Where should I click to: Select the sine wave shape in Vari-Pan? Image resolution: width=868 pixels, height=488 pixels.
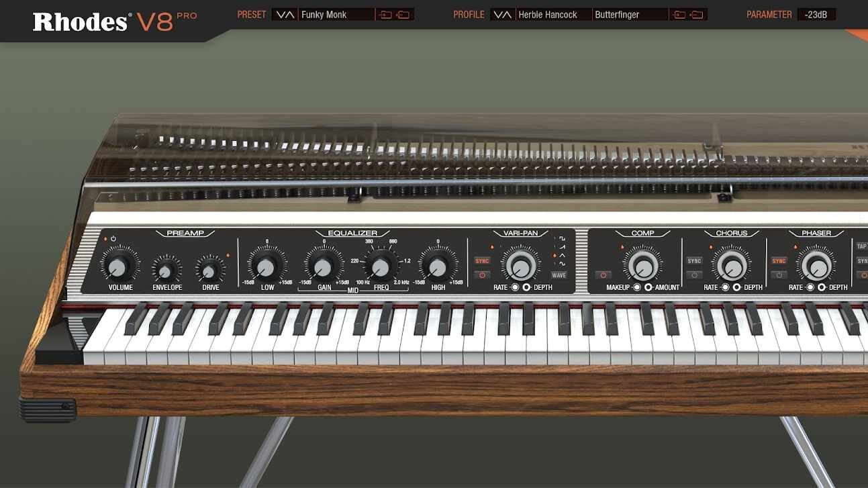562,264
